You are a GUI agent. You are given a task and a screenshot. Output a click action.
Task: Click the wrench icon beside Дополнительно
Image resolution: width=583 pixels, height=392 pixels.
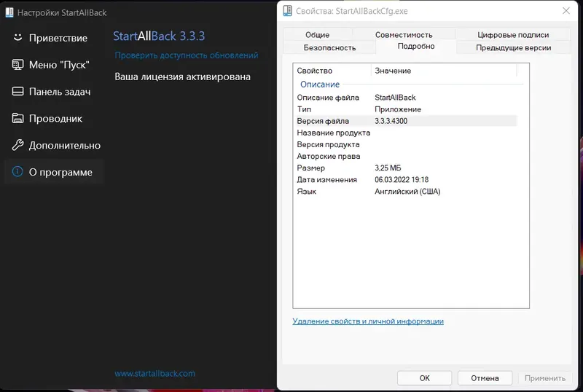pyautogui.click(x=17, y=145)
